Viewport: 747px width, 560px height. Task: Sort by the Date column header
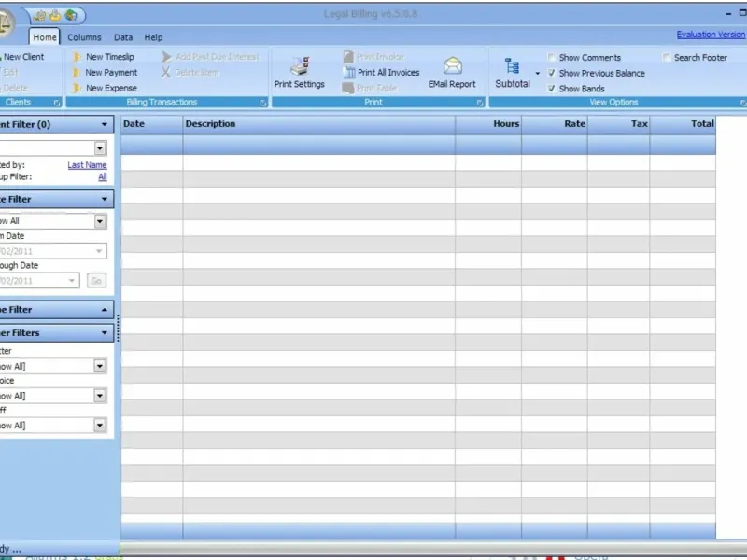click(x=151, y=124)
